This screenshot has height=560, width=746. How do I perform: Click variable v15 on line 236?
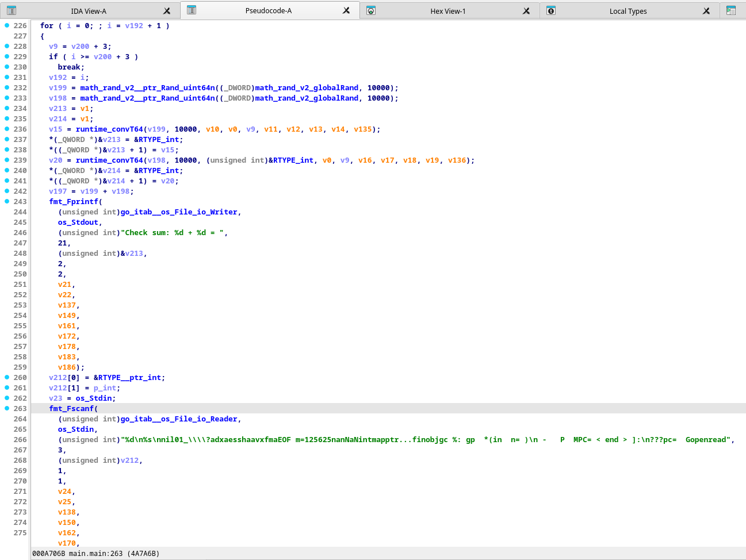click(x=56, y=129)
